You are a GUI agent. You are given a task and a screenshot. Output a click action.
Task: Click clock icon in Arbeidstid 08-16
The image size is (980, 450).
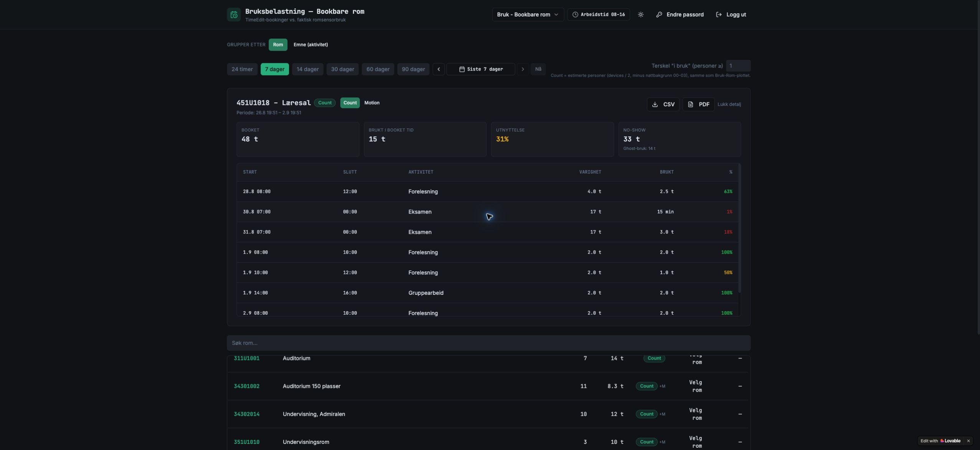(575, 15)
